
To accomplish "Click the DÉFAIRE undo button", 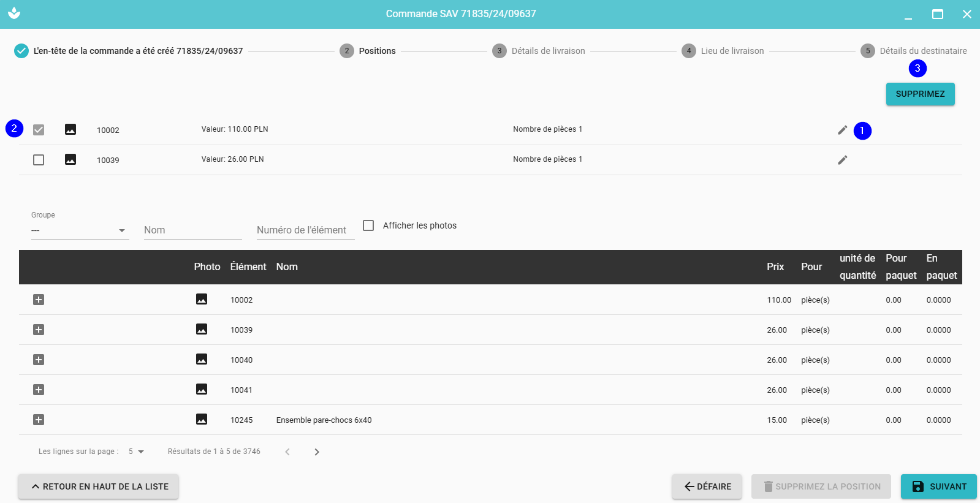I will pos(707,486).
